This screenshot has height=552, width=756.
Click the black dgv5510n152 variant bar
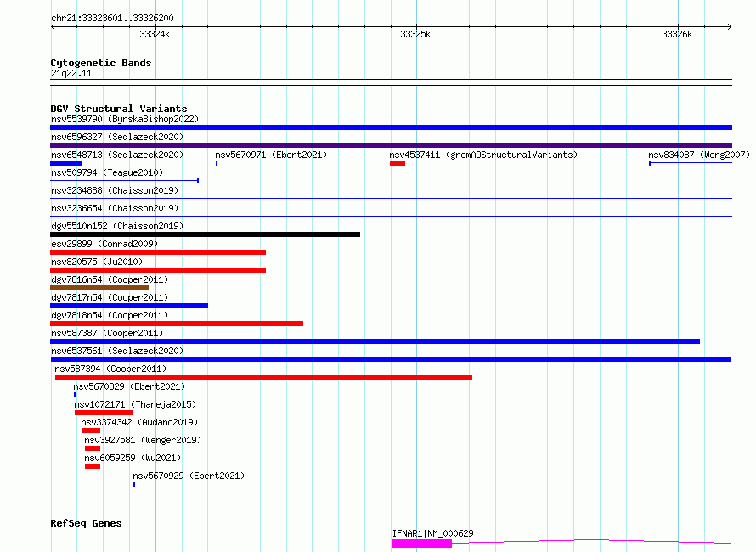coord(205,234)
